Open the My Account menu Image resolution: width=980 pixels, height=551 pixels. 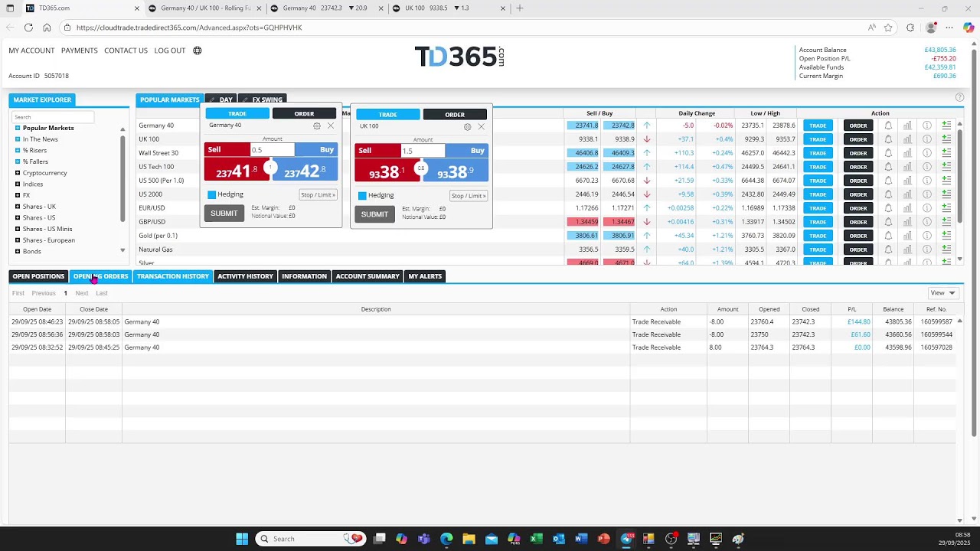point(31,51)
